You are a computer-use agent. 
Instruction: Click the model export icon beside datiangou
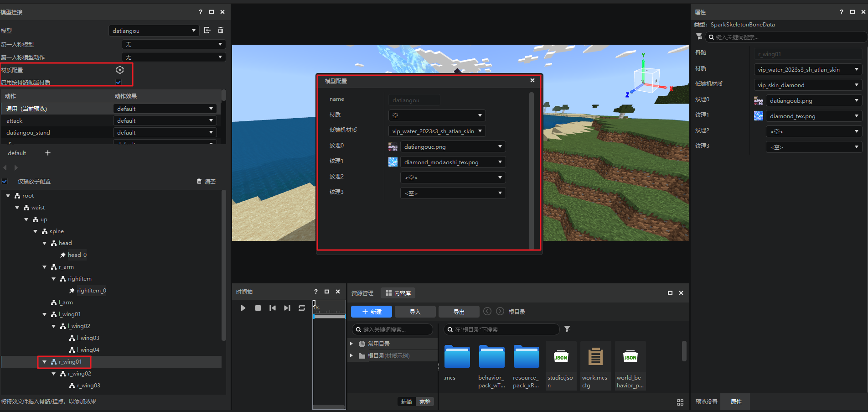[207, 30]
